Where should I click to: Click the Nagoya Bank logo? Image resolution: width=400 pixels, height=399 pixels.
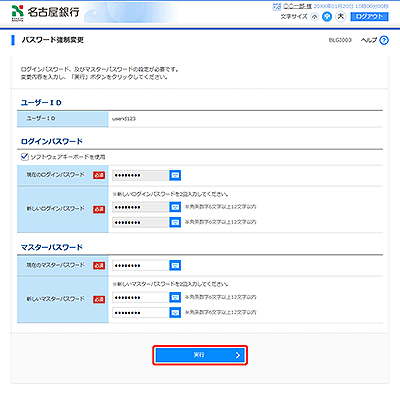(46, 13)
